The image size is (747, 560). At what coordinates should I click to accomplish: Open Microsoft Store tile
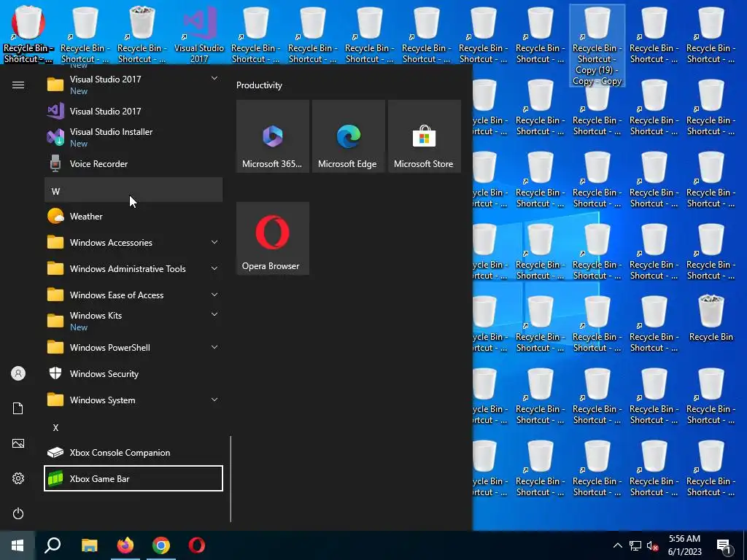coord(424,136)
